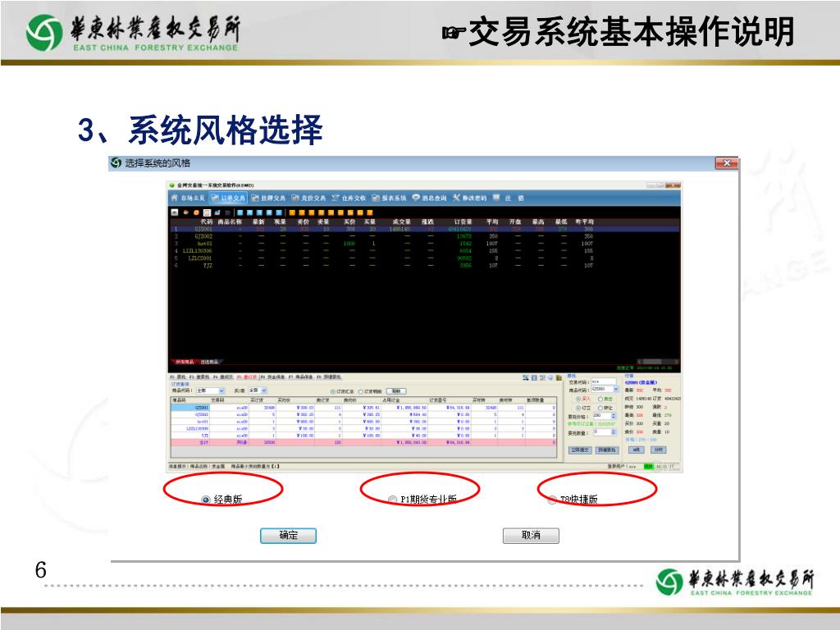This screenshot has height=630, width=840.
Task: Click the 委托数量 quantity stepper field
Action: pyautogui.click(x=604, y=431)
